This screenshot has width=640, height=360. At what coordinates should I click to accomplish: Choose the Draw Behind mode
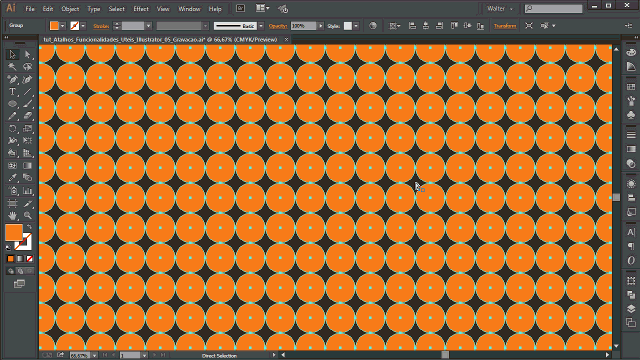tap(20, 271)
